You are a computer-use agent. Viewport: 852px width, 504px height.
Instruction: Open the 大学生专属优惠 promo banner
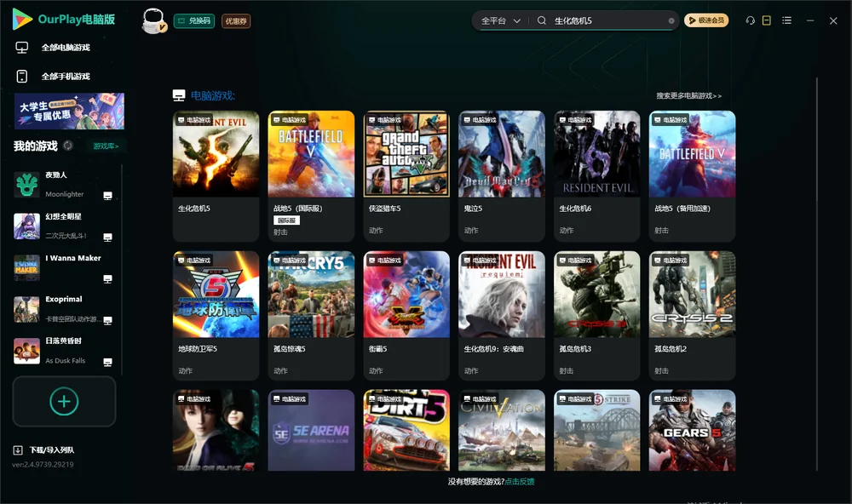coord(70,111)
